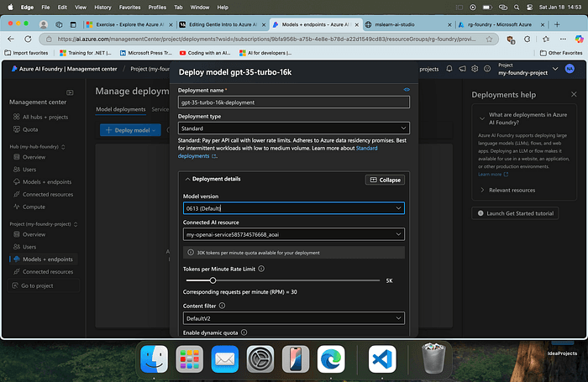Open the notifications bell in Azure header

pyautogui.click(x=449, y=69)
